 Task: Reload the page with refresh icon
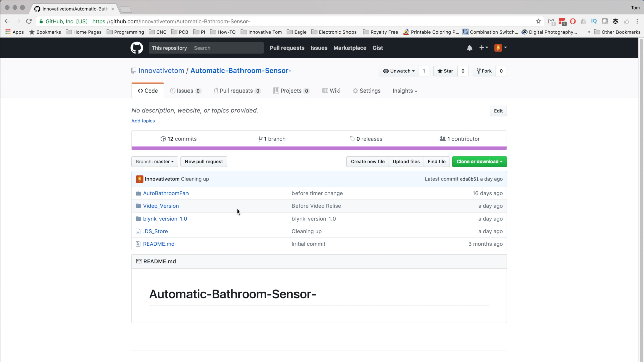[29, 21]
